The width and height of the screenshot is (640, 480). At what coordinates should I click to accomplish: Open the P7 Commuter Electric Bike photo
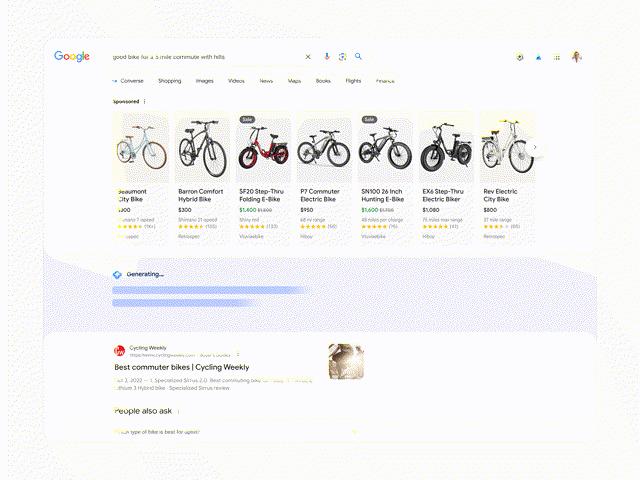point(324,148)
